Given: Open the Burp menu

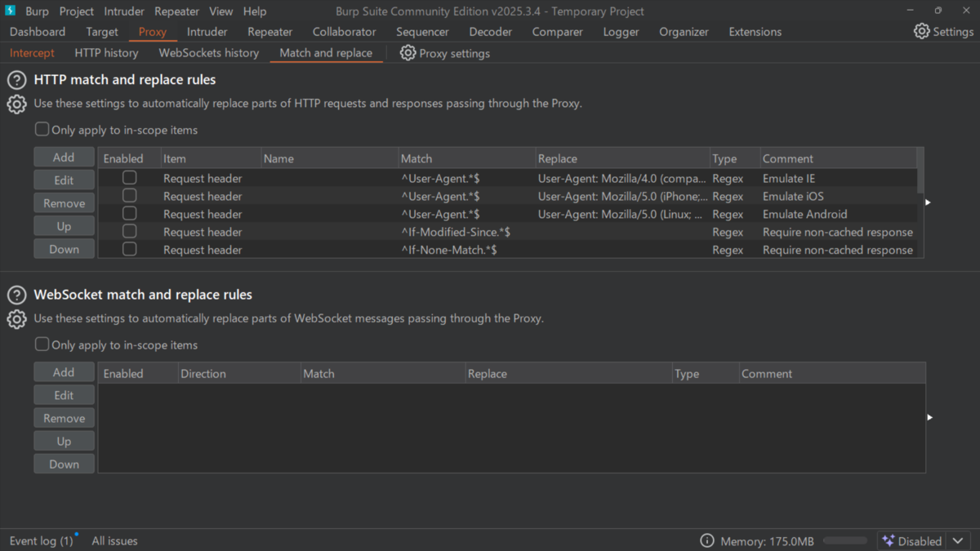Looking at the screenshot, I should (x=37, y=11).
